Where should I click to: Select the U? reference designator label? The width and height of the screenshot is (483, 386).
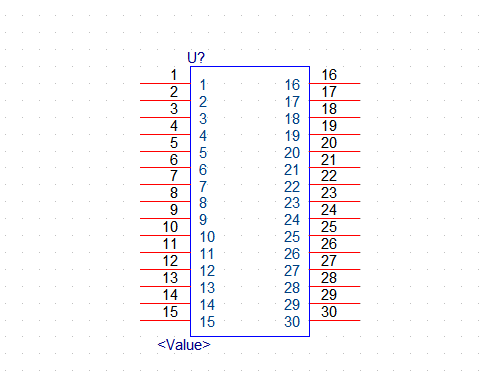tap(196, 58)
